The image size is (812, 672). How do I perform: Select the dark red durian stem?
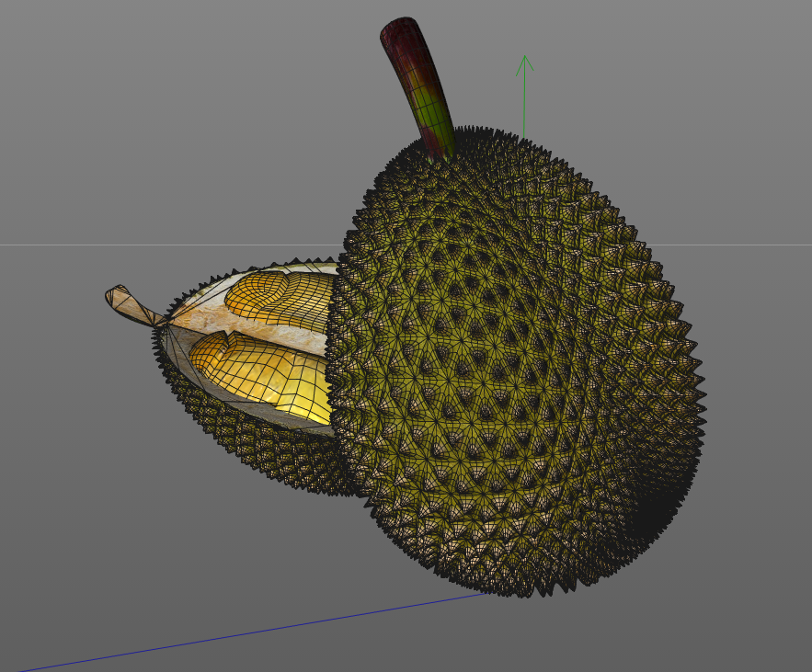point(417,88)
